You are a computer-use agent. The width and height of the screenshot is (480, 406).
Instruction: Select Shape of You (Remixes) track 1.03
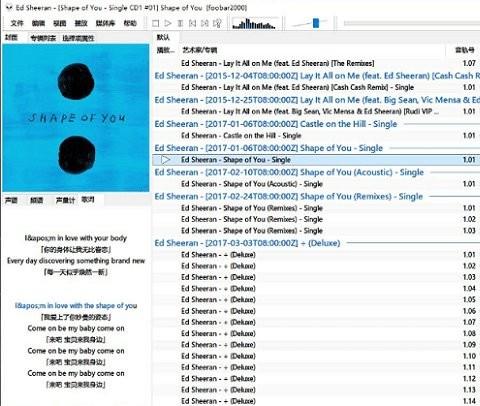(316, 231)
